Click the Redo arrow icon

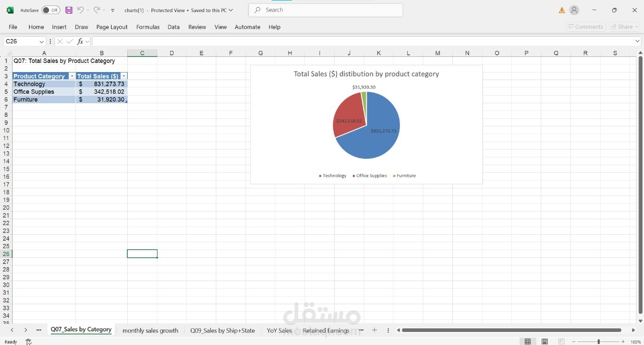[x=97, y=10]
